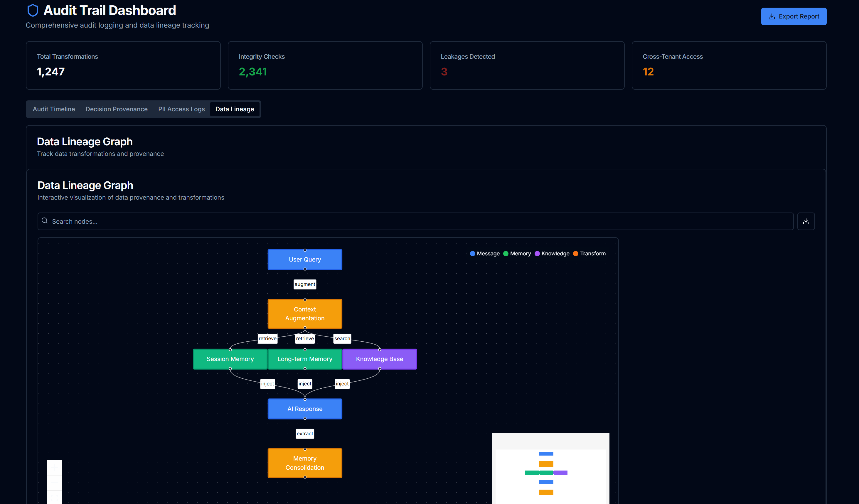
Task: Expand the Session Memory node
Action: coord(230,359)
